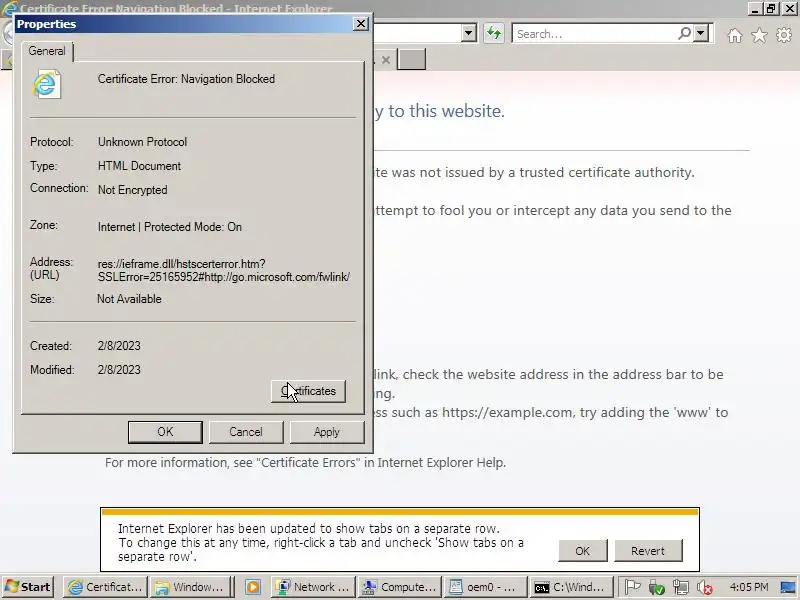Open a new blank tab
800x600 pixels.
tap(411, 60)
